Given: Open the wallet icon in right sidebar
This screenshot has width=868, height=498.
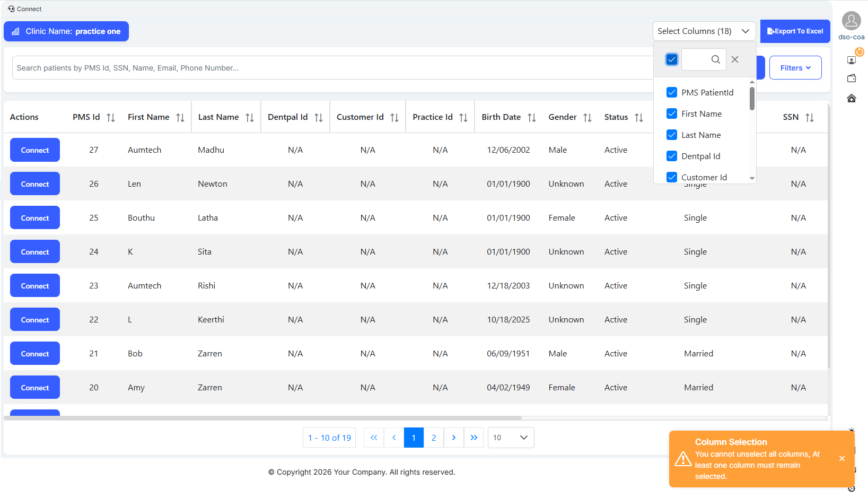Looking at the screenshot, I should tap(852, 78).
